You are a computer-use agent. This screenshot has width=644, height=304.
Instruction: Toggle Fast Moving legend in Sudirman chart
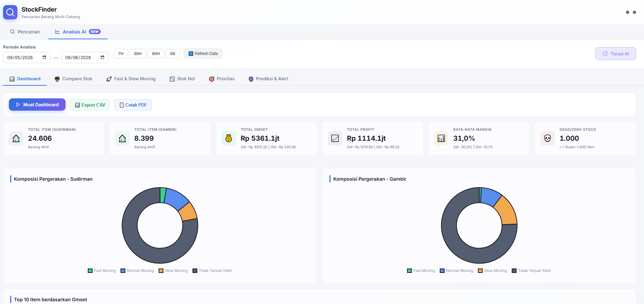(102, 271)
